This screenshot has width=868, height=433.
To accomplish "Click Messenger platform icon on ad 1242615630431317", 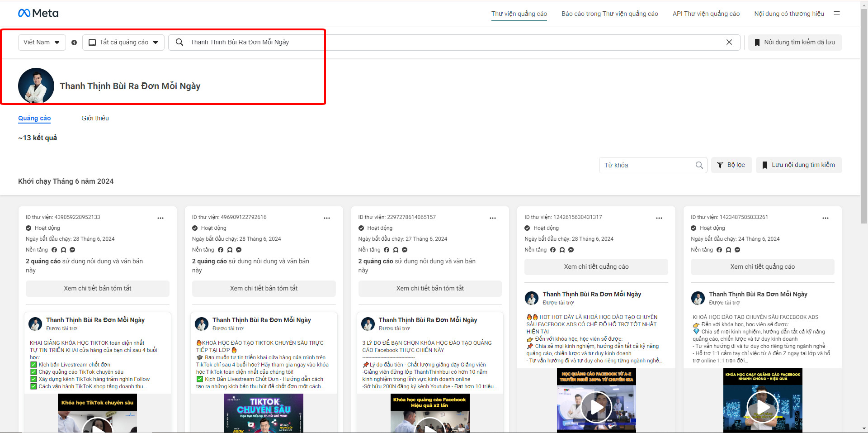I will coord(571,250).
